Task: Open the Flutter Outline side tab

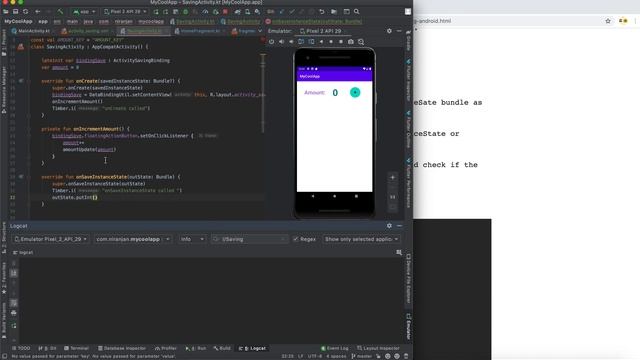Action: point(408,130)
